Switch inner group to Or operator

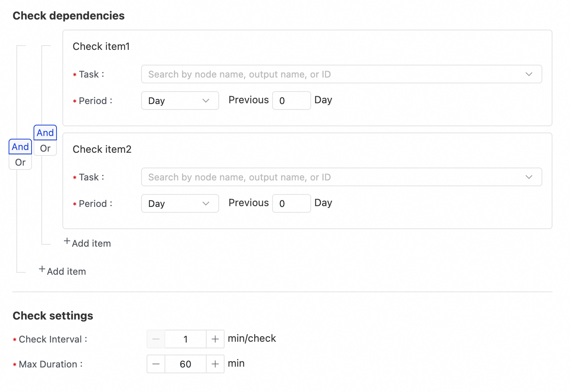pyautogui.click(x=45, y=148)
